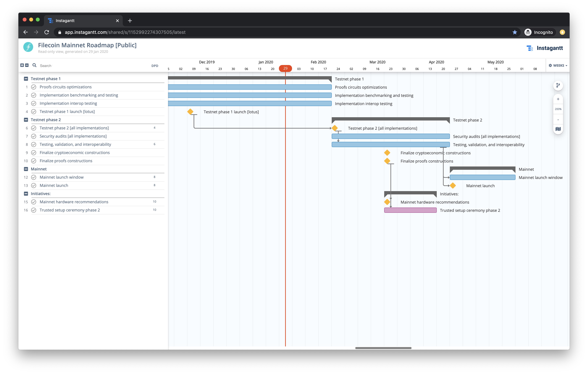Click the Instagantt logo link top right
Screen dimensions: 588x374
[x=545, y=48]
